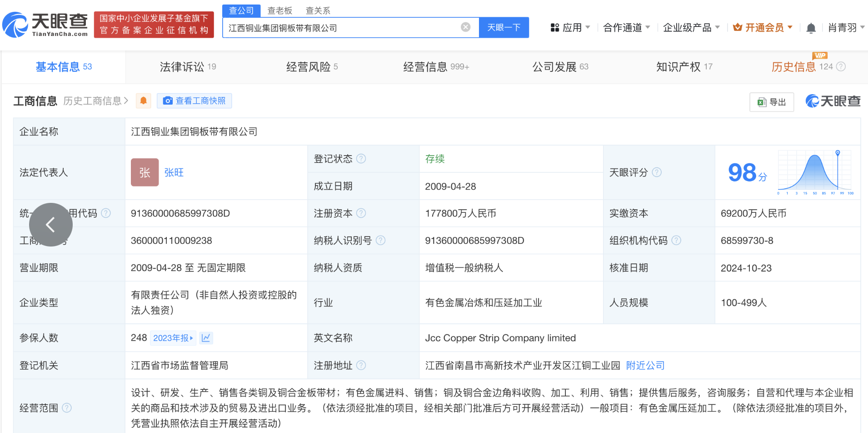Click the help icon next to 经营范围

click(x=67, y=408)
